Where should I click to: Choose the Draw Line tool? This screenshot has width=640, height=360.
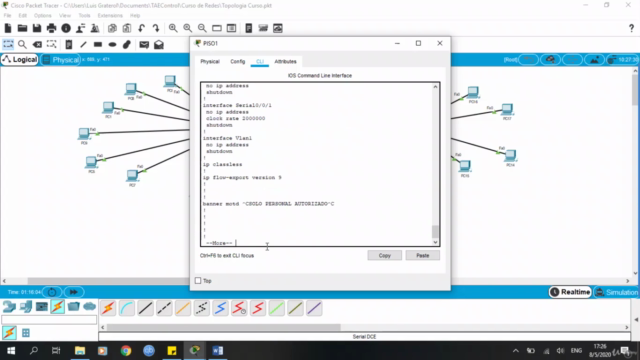click(x=83, y=44)
